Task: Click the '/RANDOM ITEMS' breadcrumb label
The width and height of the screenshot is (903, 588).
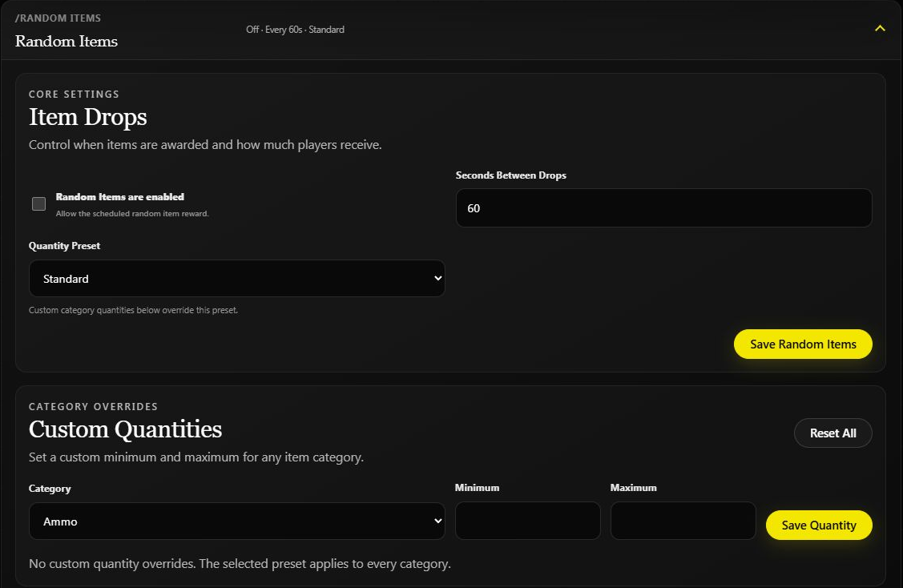Action: tap(58, 18)
